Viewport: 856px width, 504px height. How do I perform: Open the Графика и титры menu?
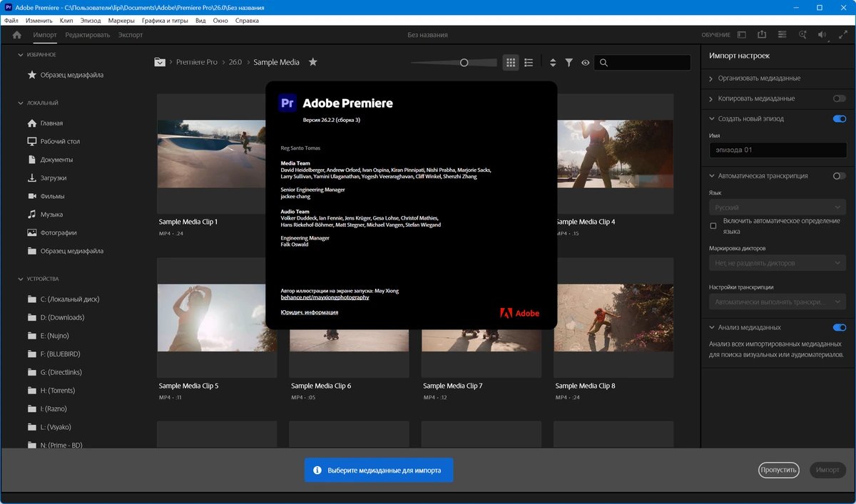click(x=165, y=21)
